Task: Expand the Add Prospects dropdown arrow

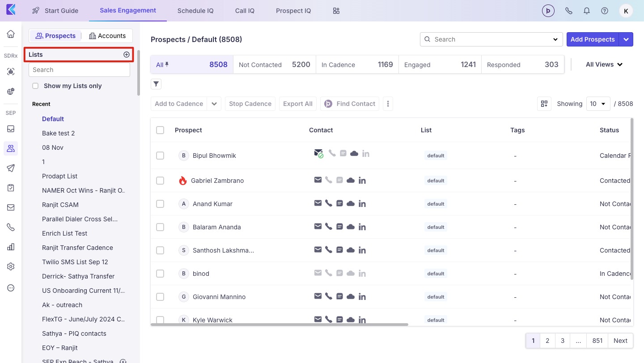Action: pyautogui.click(x=626, y=39)
